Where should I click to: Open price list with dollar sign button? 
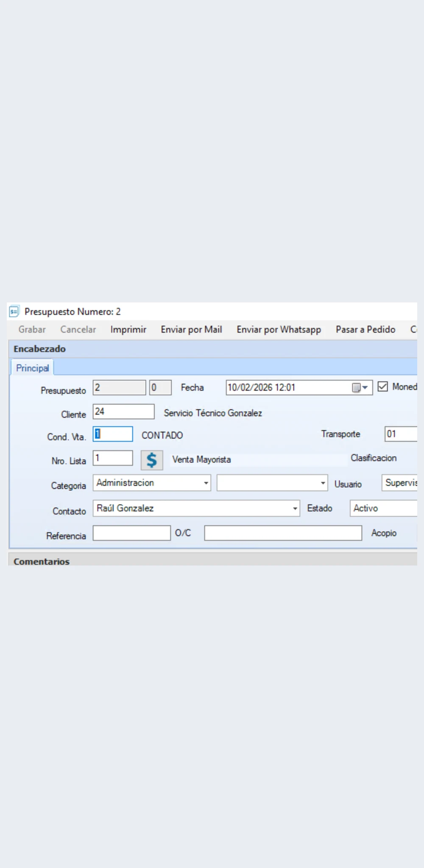click(152, 460)
